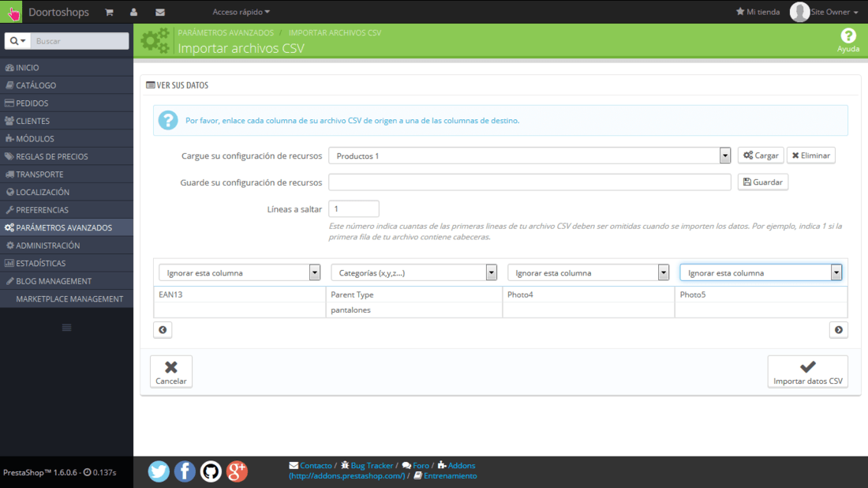Viewport: 868px width, 488px height.
Task: Open TRANSPORTE in the sidebar
Action: click(x=66, y=174)
